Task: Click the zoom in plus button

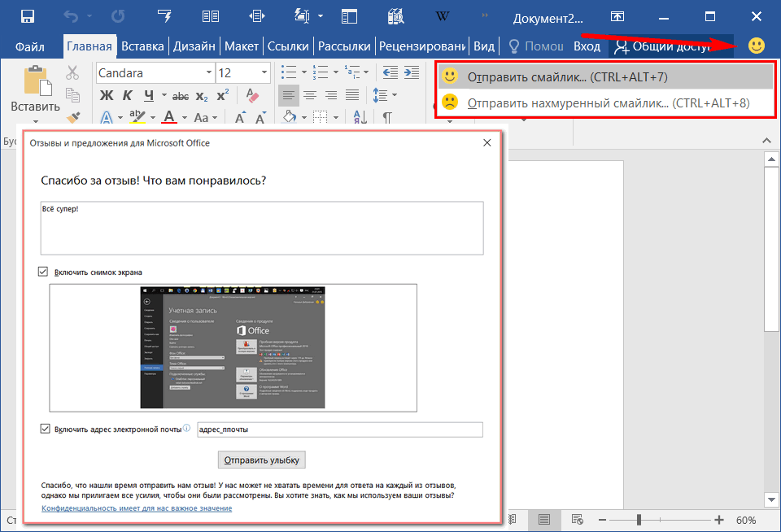Action: 718,520
